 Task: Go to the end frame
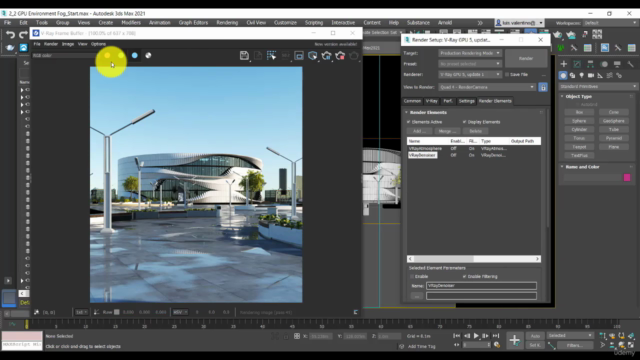496,336
